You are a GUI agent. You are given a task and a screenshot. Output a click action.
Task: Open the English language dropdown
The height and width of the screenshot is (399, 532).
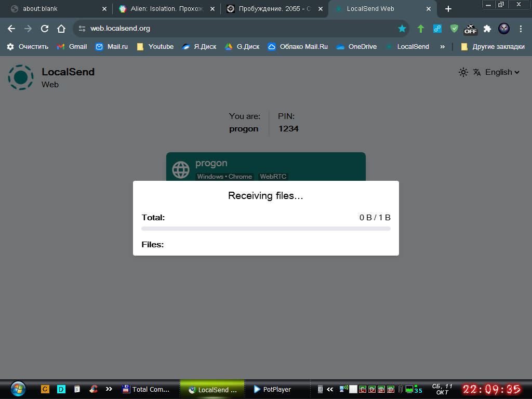coord(502,72)
